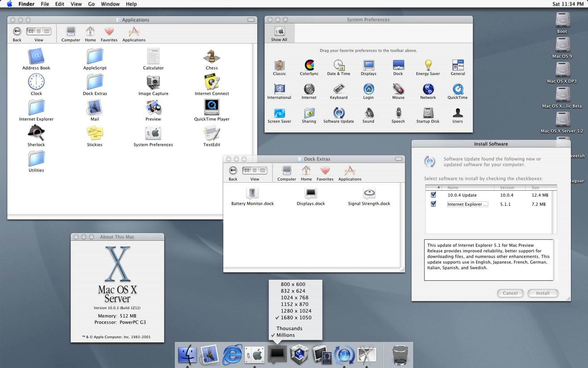The width and height of the screenshot is (588, 368).
Task: Open the Go menu
Action: coord(91,4)
